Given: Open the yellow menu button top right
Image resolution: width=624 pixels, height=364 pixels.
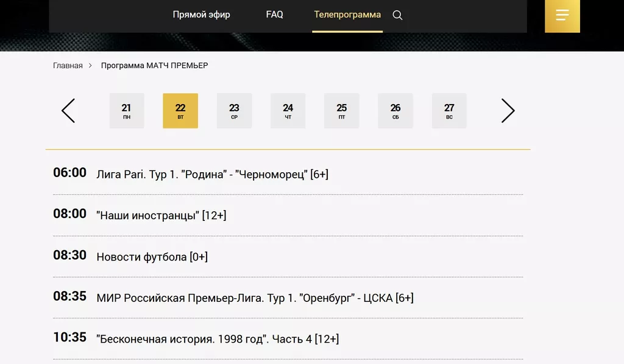Looking at the screenshot, I should click(x=561, y=16).
